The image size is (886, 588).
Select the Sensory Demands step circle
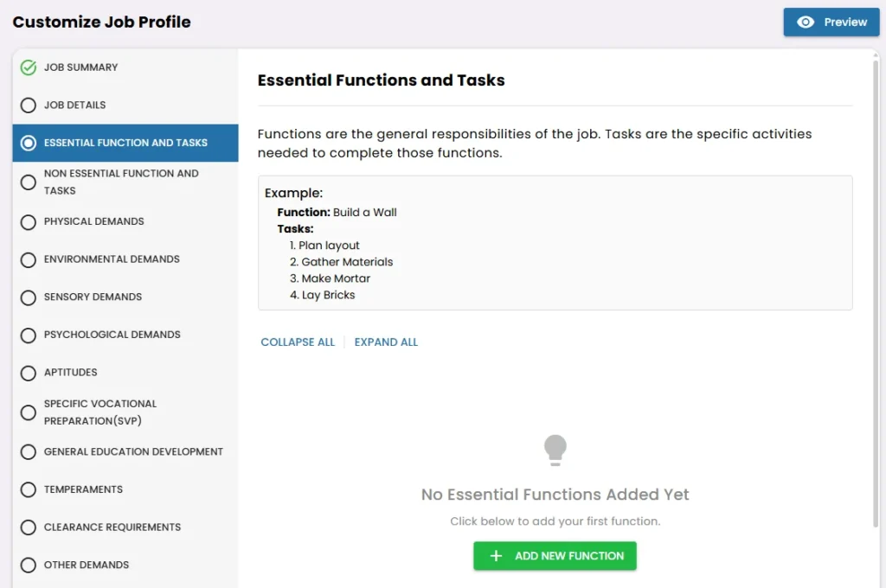click(28, 297)
